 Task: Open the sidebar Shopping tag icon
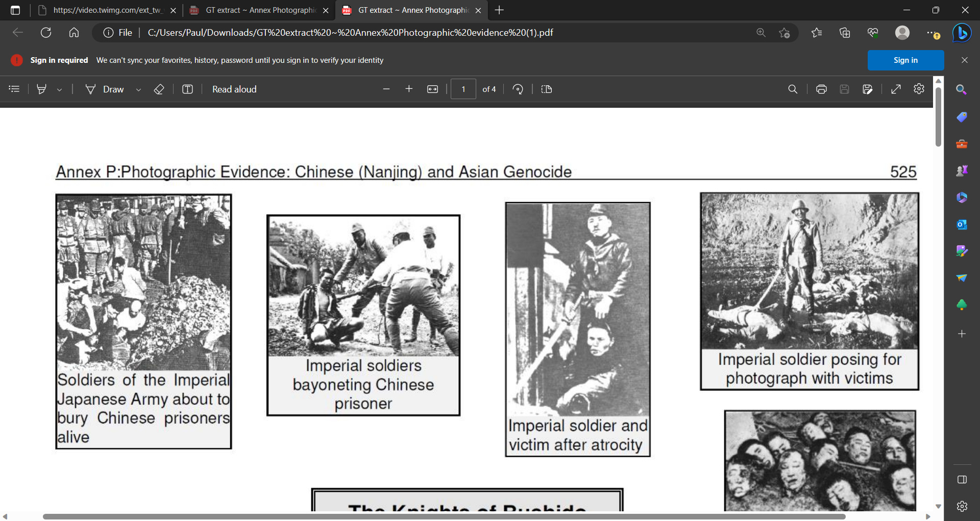[x=962, y=117]
